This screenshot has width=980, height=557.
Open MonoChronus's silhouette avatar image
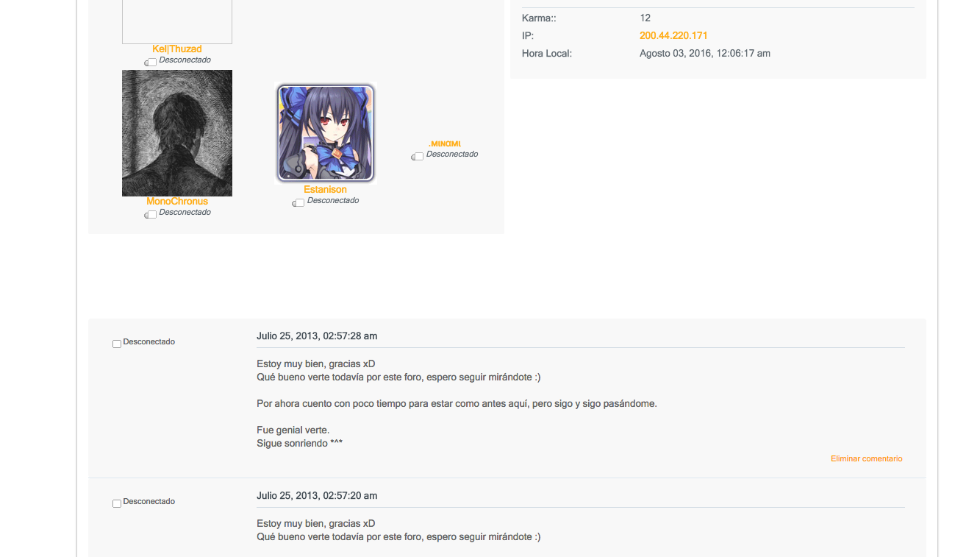pos(177,133)
